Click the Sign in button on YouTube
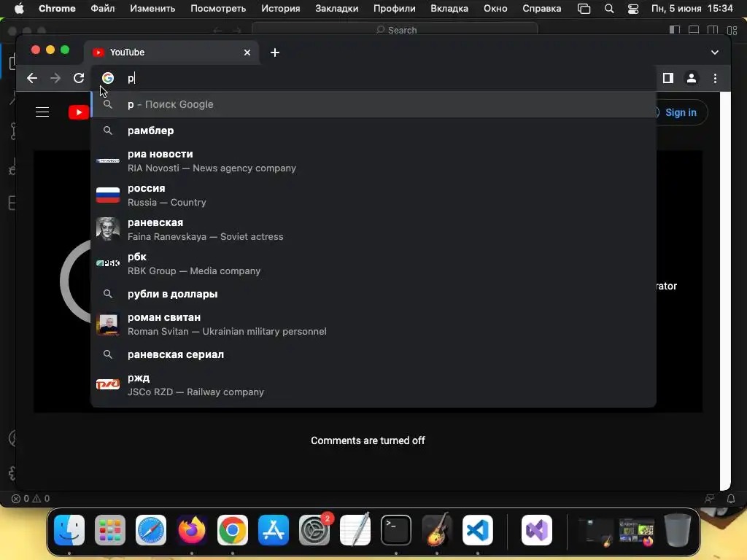The height and width of the screenshot is (560, 747). point(681,112)
